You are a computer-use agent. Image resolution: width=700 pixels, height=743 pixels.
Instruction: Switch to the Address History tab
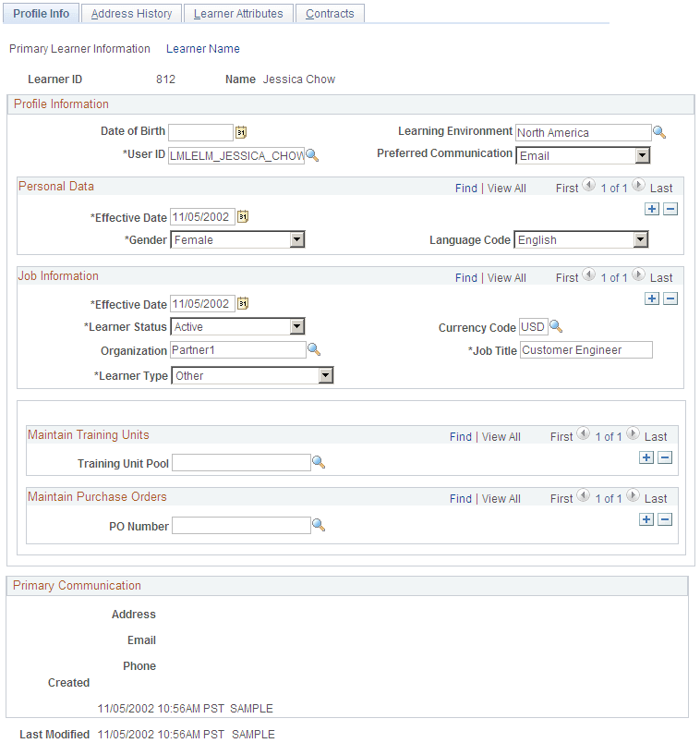tap(130, 13)
